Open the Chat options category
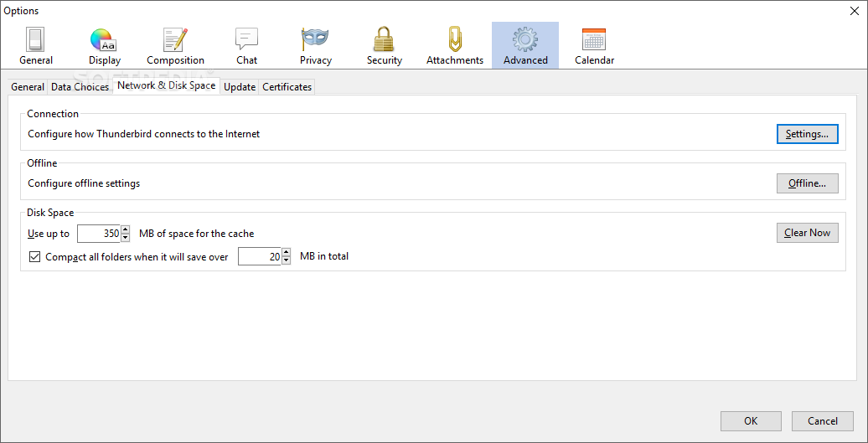868x443 pixels. click(x=246, y=46)
